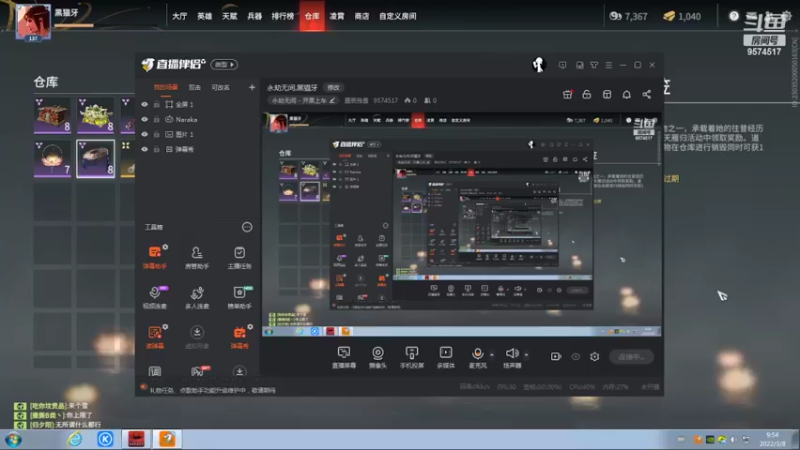800x450 pixels.
Task: Toggle lock on Naraka source
Action: point(157,119)
